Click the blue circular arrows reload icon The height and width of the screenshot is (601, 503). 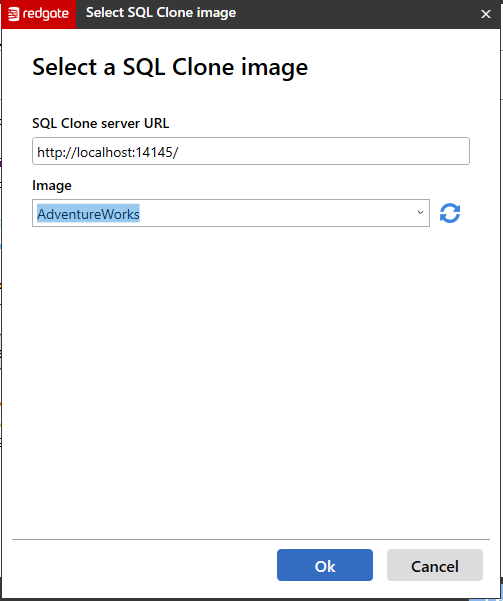[450, 213]
